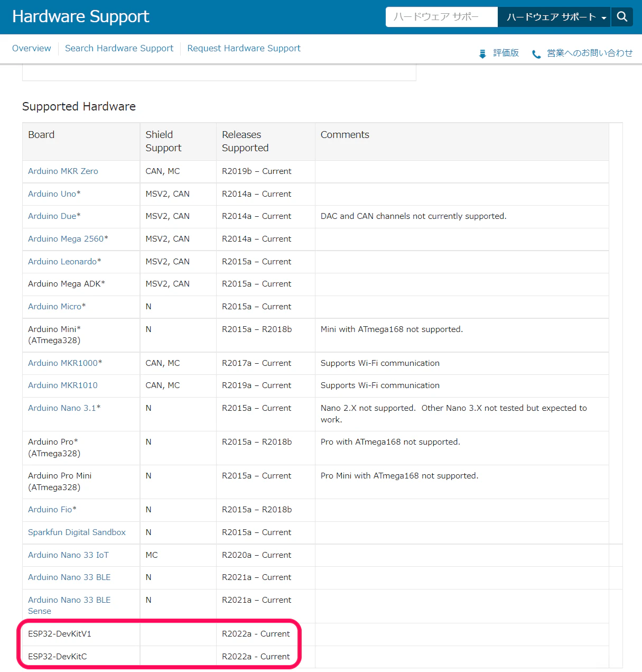
Task: Open the Arduino Uno link
Action: click(52, 194)
